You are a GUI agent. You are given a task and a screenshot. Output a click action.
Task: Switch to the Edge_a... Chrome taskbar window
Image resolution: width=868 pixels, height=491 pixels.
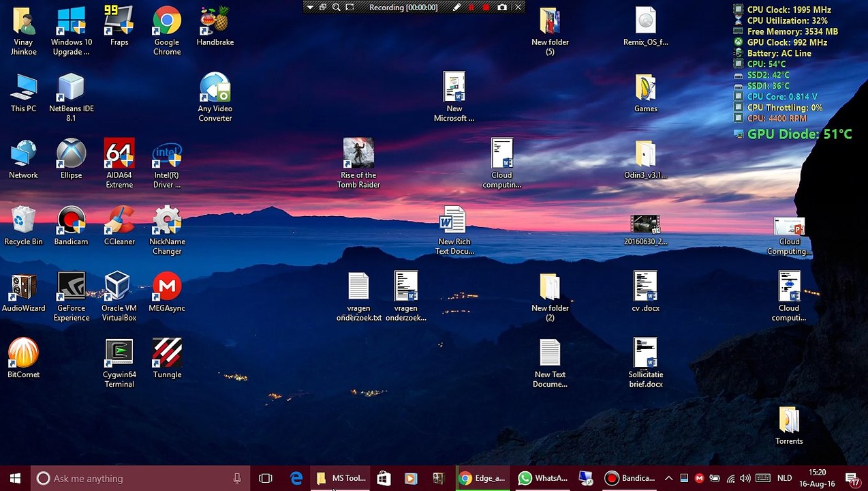[482, 479]
